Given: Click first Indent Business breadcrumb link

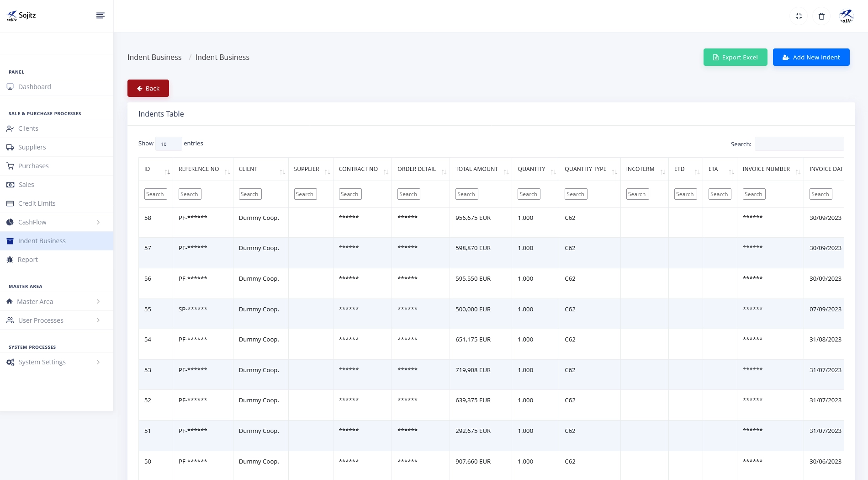Looking at the screenshot, I should pyautogui.click(x=154, y=57).
